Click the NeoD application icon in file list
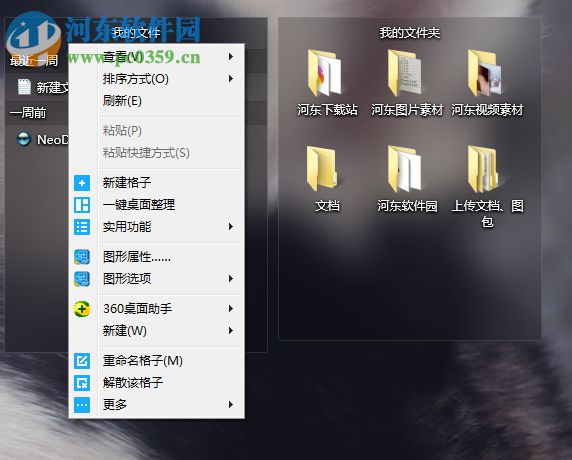Image resolution: width=572 pixels, height=460 pixels. 24,139
